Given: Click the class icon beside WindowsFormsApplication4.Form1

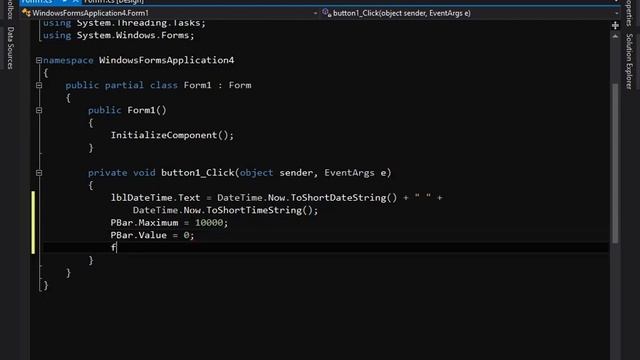Looking at the screenshot, I should pos(27,13).
